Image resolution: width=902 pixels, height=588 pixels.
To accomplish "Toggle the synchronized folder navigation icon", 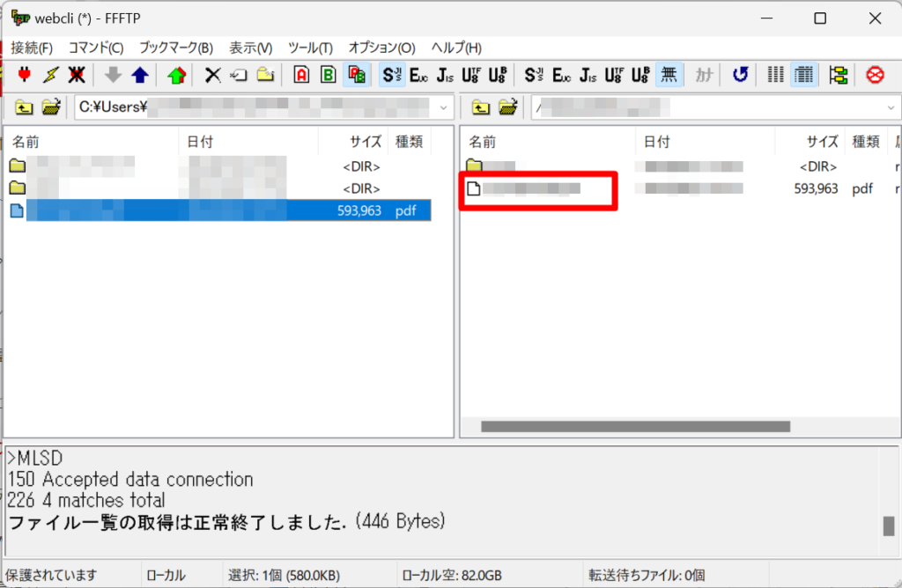I will click(839, 75).
